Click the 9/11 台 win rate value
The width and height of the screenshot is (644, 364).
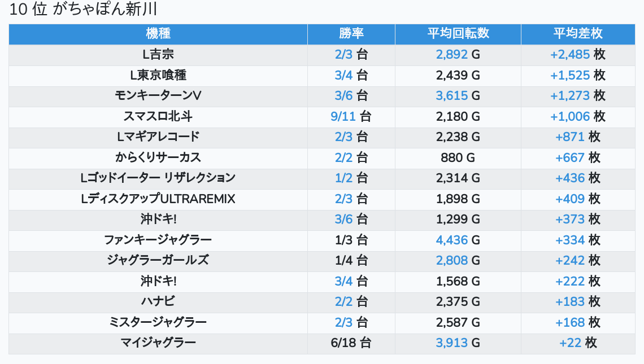tap(351, 117)
